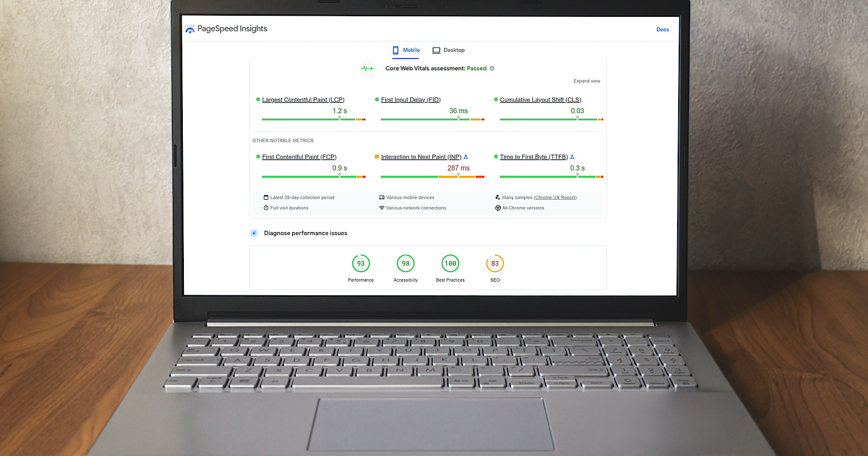The width and height of the screenshot is (868, 456).
Task: Click the 1.2 s LCP value
Action: (x=340, y=111)
